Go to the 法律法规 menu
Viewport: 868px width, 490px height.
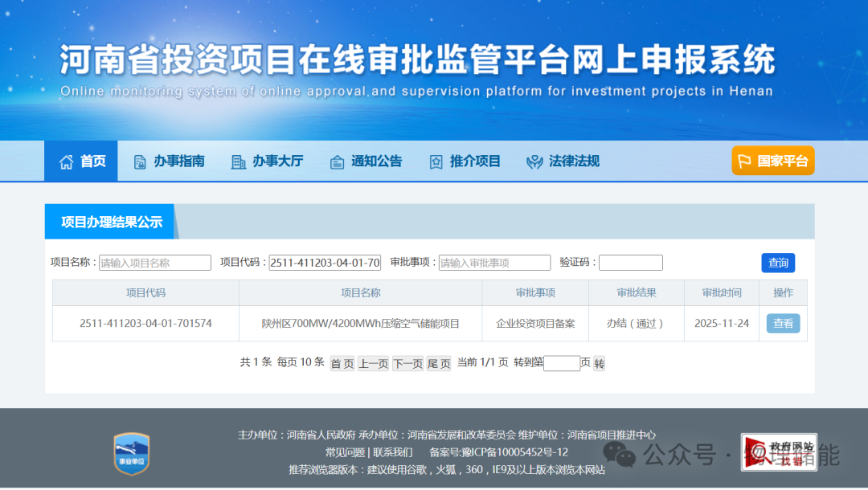(574, 161)
